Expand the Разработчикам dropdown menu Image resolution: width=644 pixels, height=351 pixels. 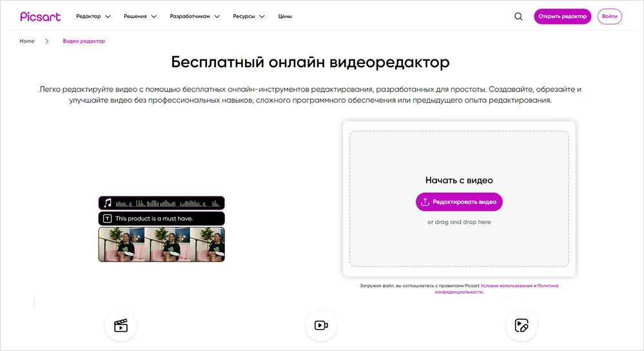point(194,17)
